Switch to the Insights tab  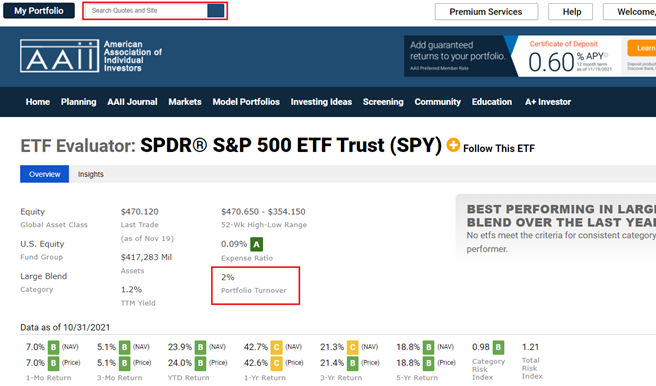[90, 174]
